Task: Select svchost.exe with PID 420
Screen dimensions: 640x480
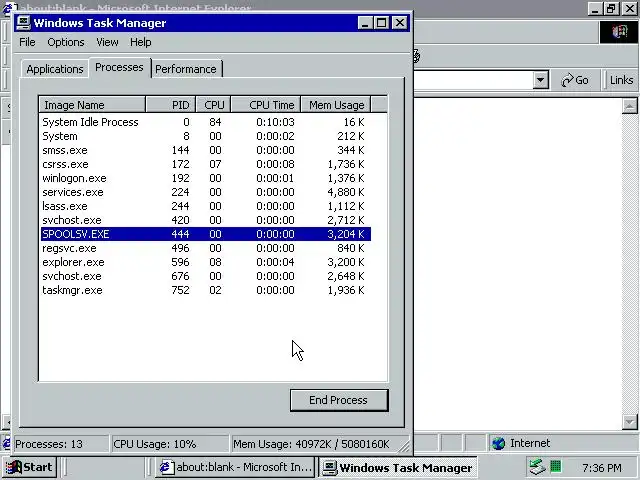Action: point(206,220)
